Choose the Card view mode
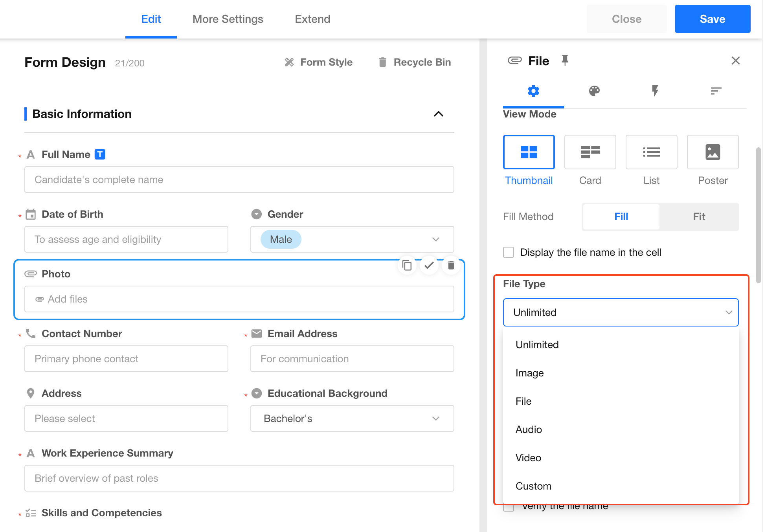This screenshot has width=764, height=532. (590, 152)
